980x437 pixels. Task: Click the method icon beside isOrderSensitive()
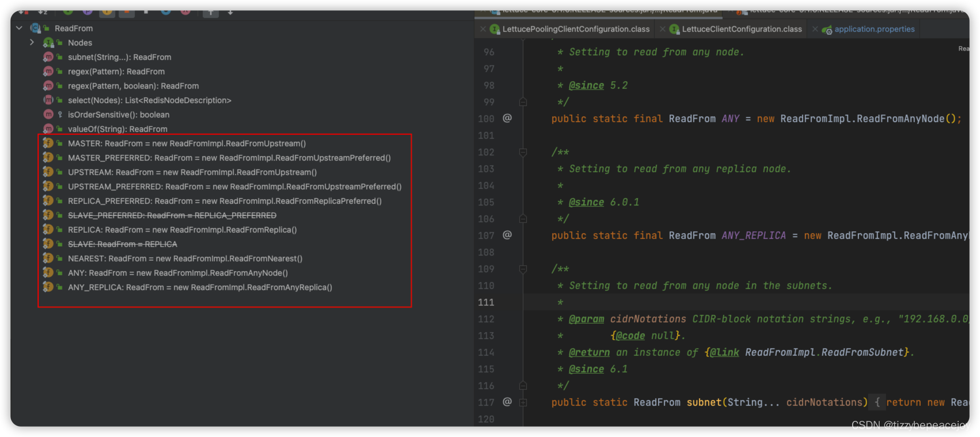tap(48, 114)
